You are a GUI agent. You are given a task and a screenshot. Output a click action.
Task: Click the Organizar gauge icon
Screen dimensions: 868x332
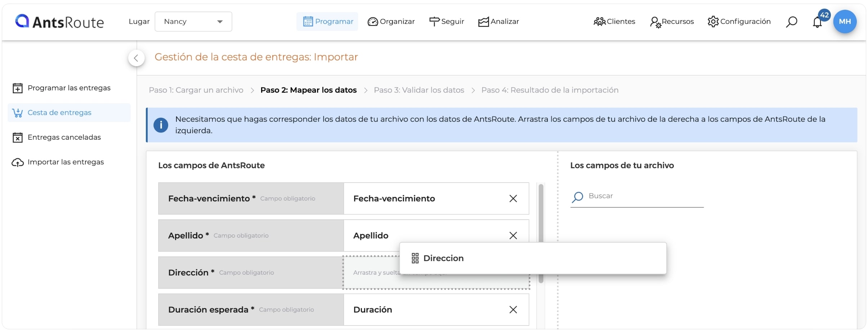pos(373,22)
